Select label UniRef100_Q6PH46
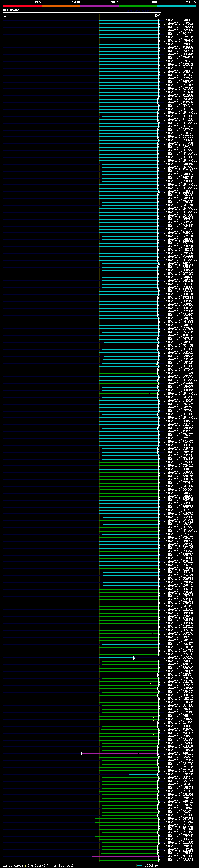 point(178,219)
